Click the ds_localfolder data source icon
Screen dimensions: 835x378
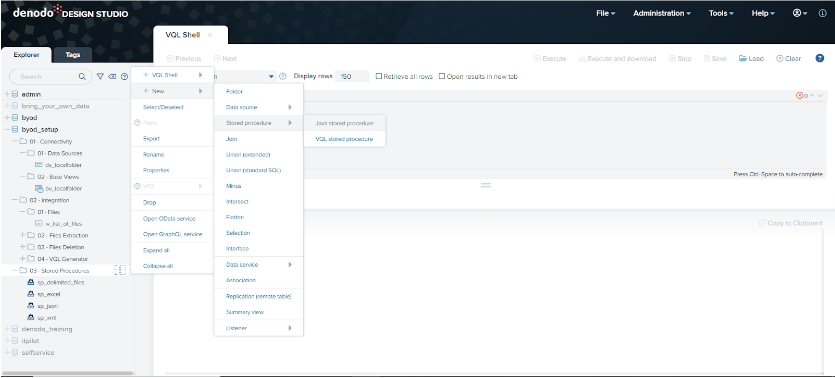coord(39,165)
